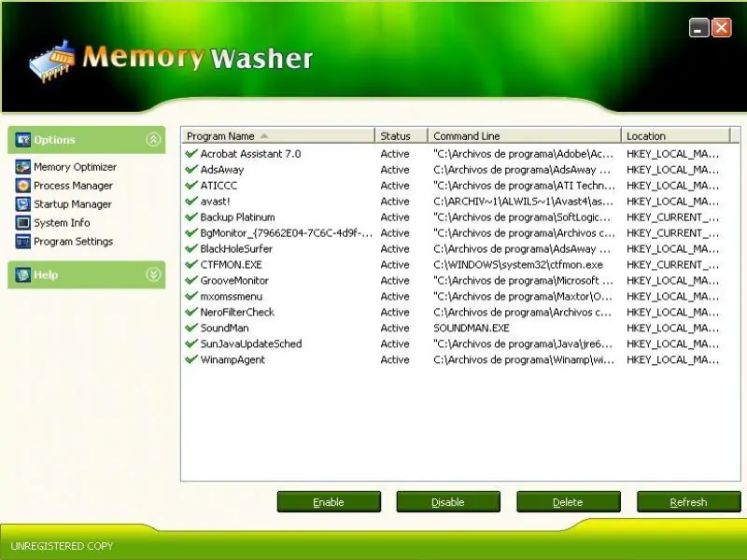This screenshot has width=747, height=560.
Task: Click the Help panel book icon
Action: pos(22,274)
